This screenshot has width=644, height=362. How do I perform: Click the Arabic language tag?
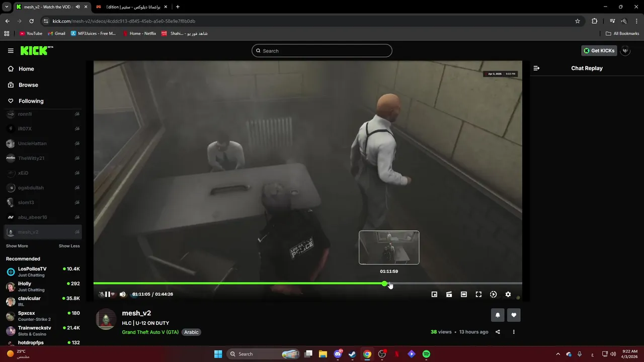191,332
